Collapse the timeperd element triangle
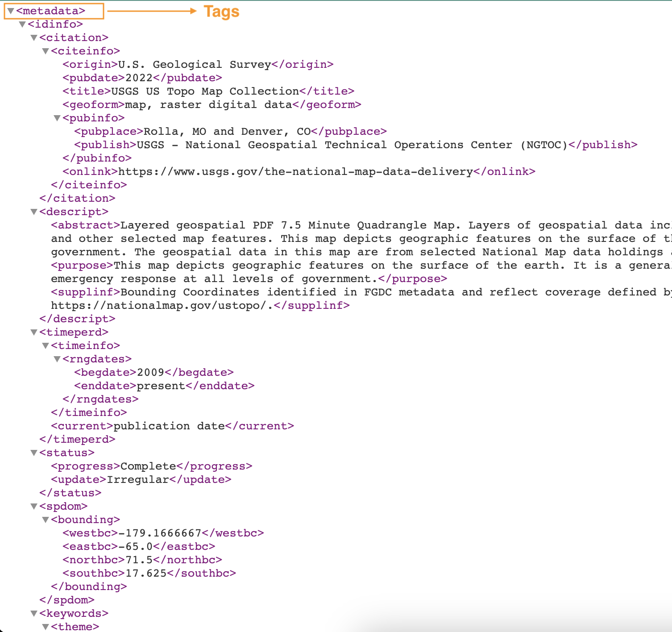The height and width of the screenshot is (632, 672). coord(34,332)
